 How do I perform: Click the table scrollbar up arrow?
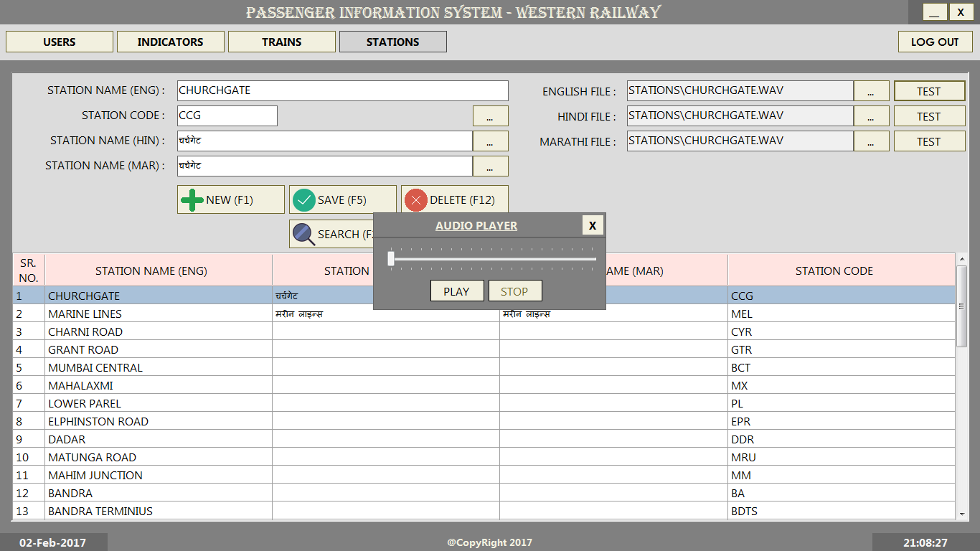click(x=962, y=260)
